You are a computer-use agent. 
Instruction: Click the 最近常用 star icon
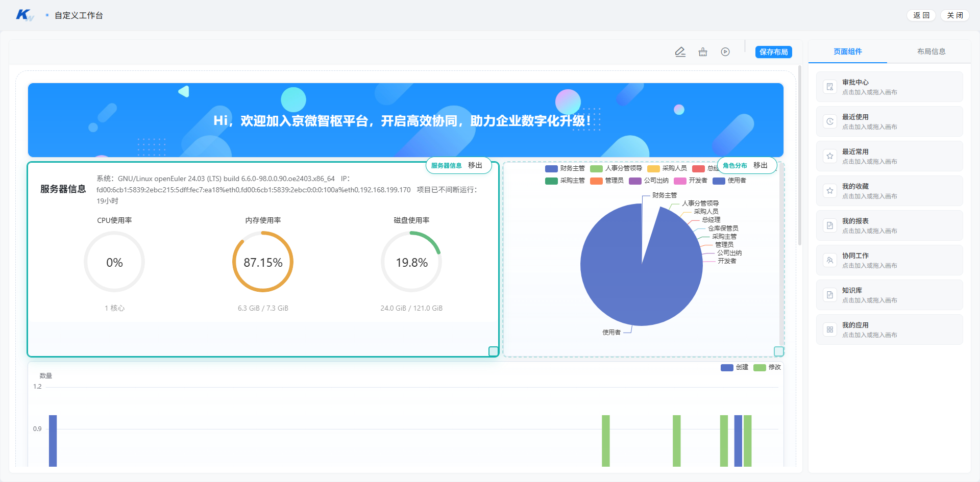click(x=830, y=156)
